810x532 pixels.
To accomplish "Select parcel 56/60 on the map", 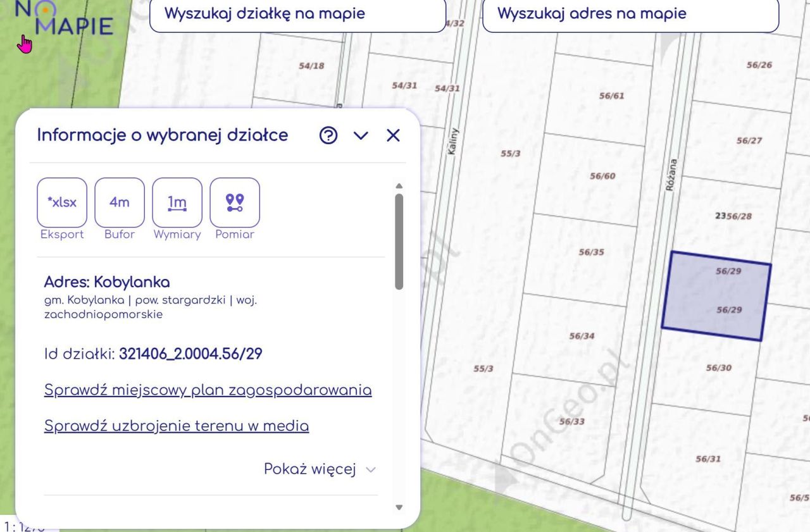I will 602,176.
